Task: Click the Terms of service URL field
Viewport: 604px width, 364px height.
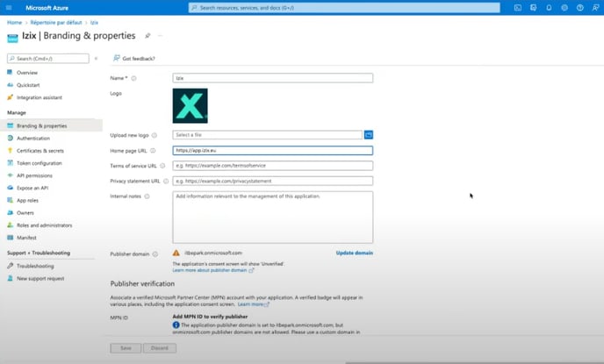Action: click(x=272, y=166)
